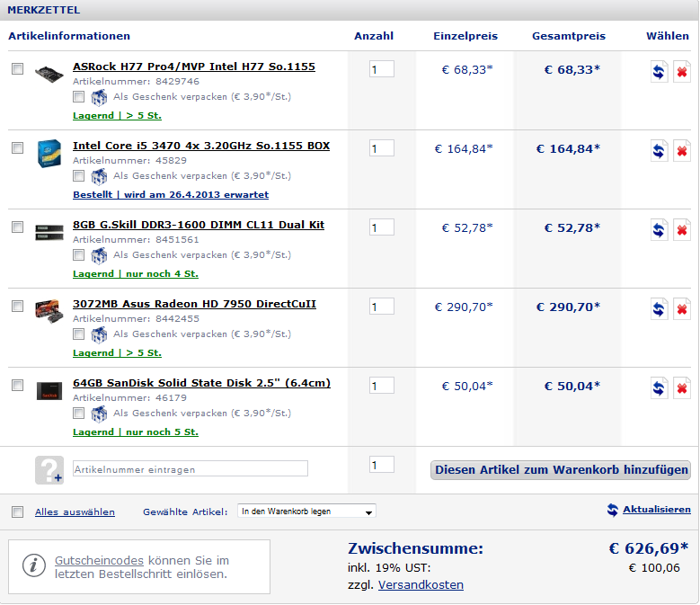Screen dimensions: 700x605
Task: Click 'Lagernd | nur noch 5 St.' availability link
Action: (x=136, y=432)
